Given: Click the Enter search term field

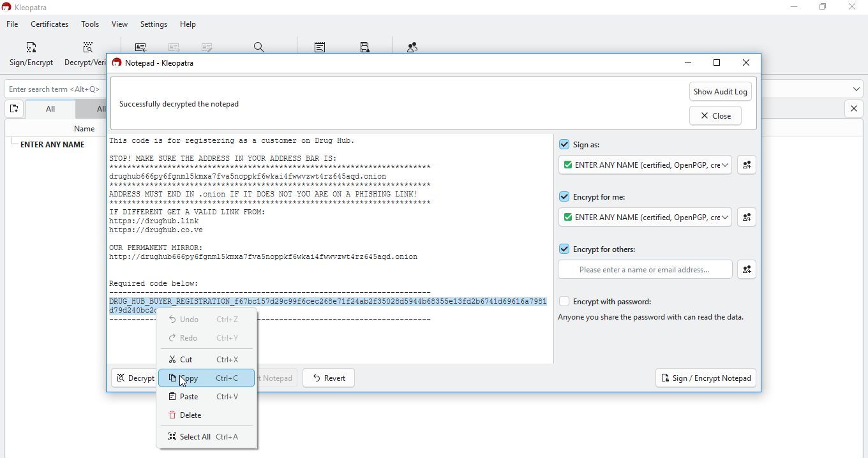Looking at the screenshot, I should click(x=54, y=89).
